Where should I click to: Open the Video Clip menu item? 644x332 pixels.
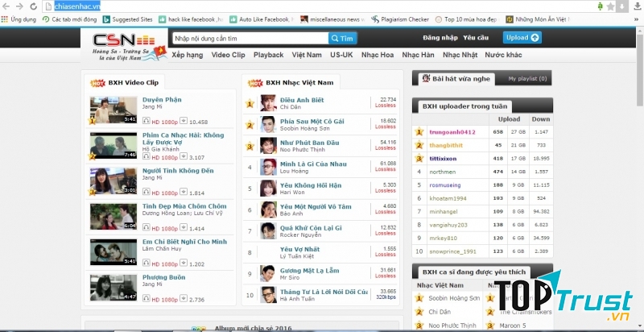tap(228, 55)
